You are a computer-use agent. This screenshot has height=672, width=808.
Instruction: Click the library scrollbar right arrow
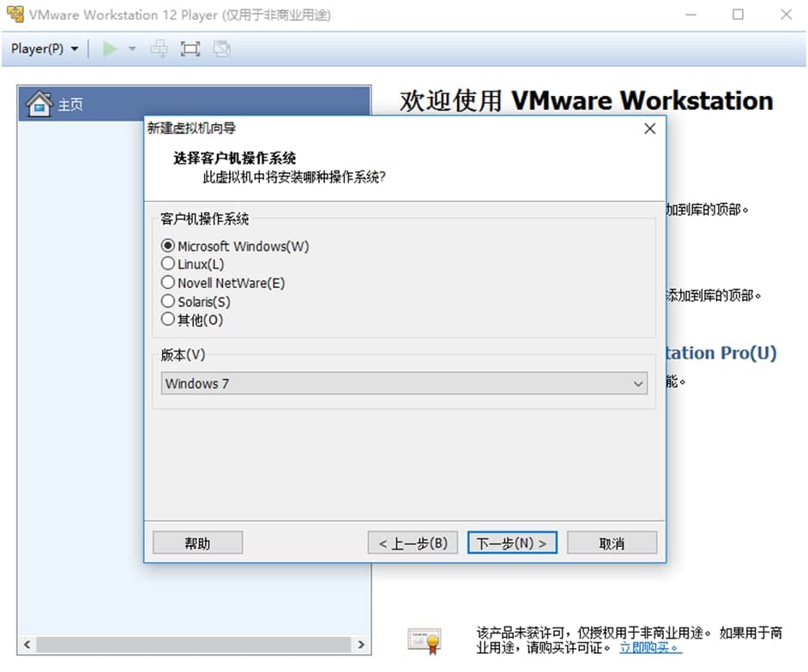tap(361, 645)
